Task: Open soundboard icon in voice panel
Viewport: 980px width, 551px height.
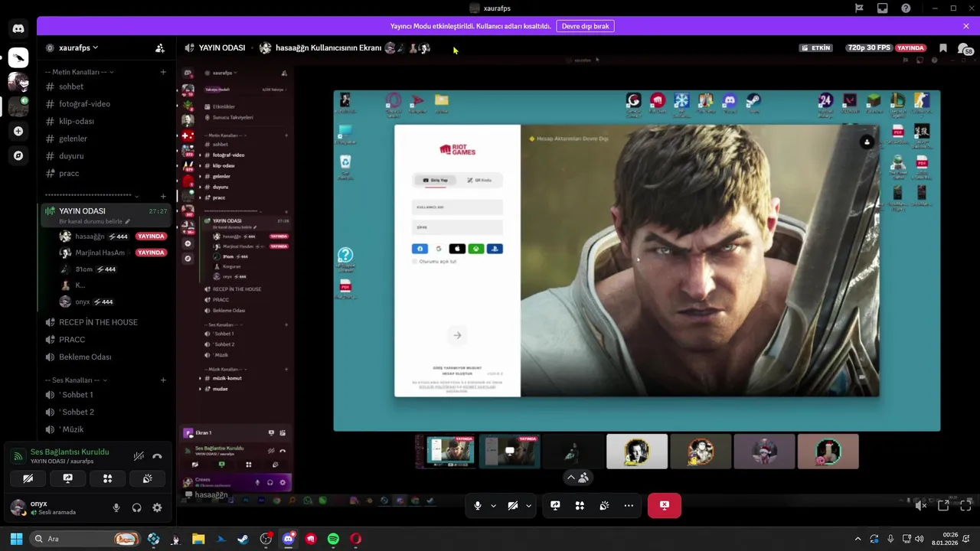Action: (x=148, y=478)
